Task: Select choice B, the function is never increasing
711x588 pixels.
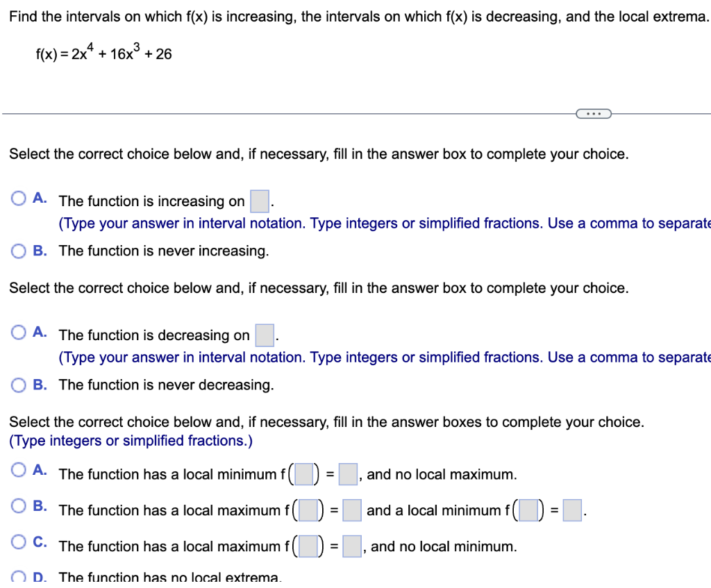Action: (x=19, y=251)
